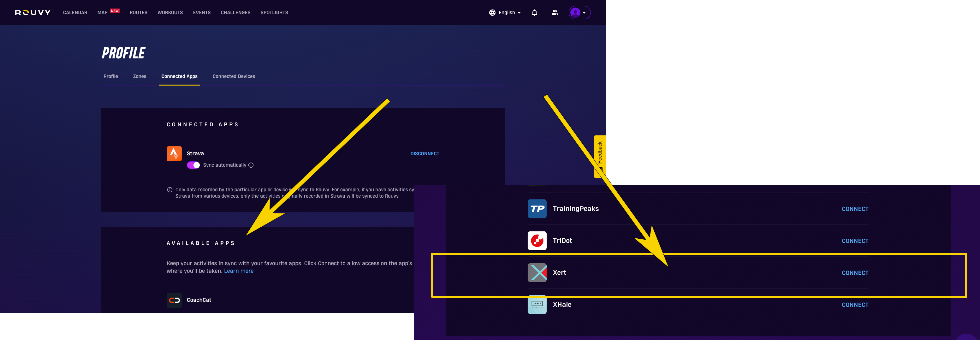
Task: Click the CONNECTED APPS section heading
Action: tap(202, 124)
